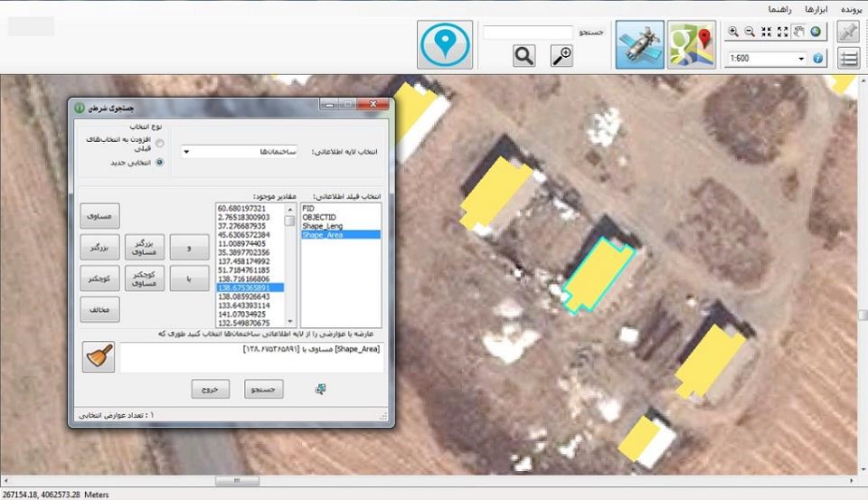Switch to Google Maps basemap

(692, 45)
